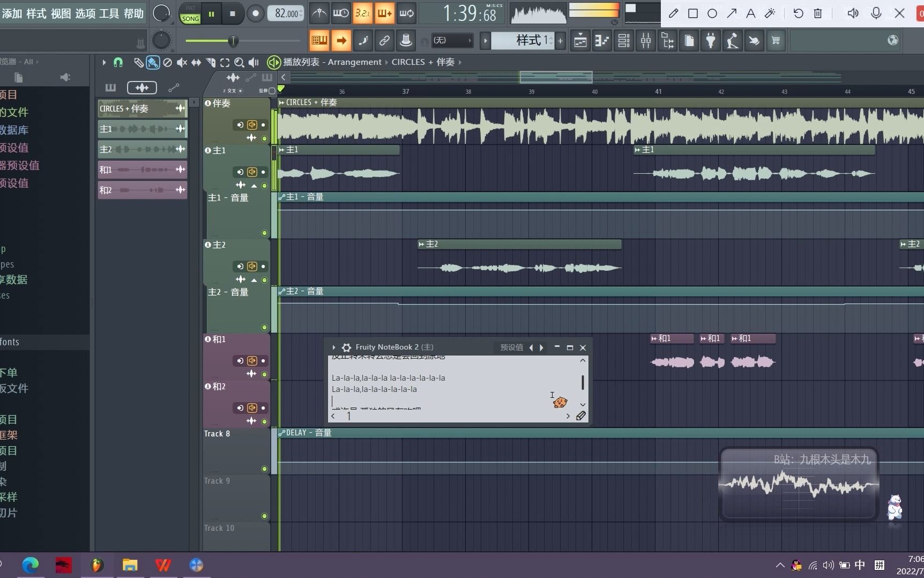The width and height of the screenshot is (924, 578).
Task: Mute the 和1 track green dot
Action: (x=264, y=374)
